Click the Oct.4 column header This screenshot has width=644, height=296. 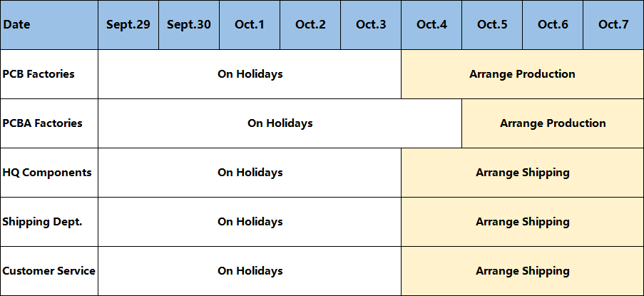pyautogui.click(x=431, y=25)
